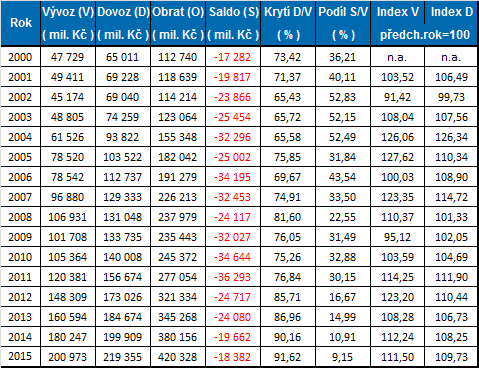Click the Dovoz (D) header cell
This screenshot has width=479, height=368.
click(x=123, y=23)
